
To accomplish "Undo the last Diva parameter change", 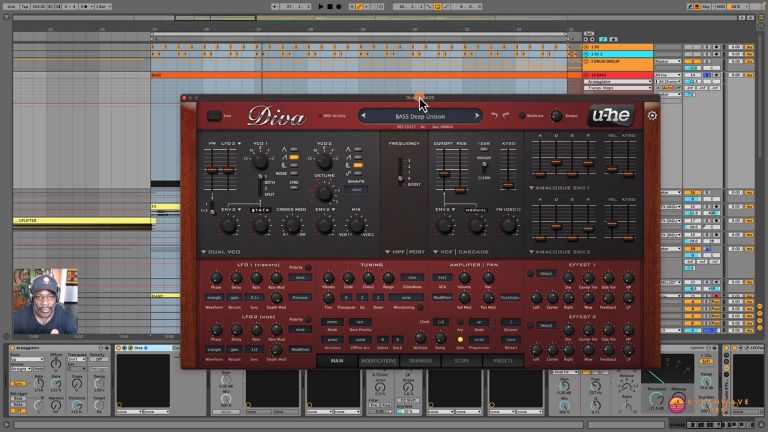I will (x=494, y=116).
